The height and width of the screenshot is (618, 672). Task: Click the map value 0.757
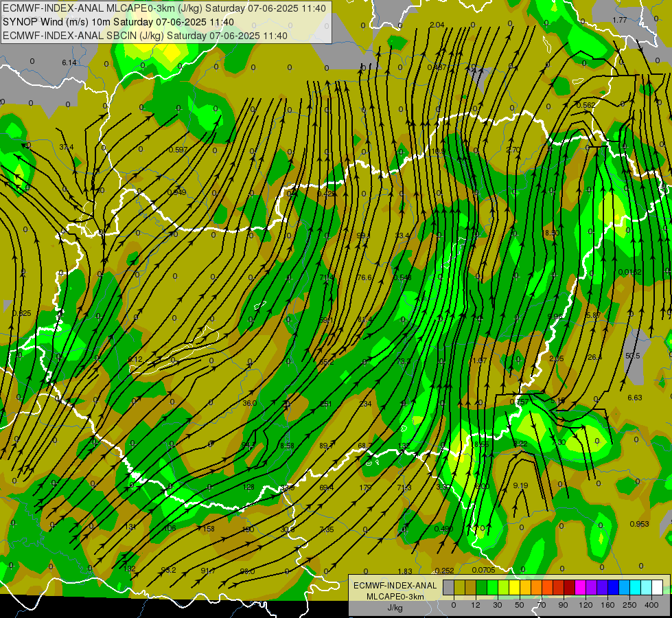tap(518, 402)
